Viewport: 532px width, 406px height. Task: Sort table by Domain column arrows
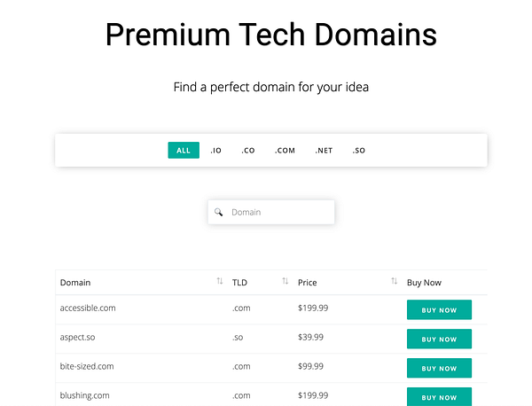[x=219, y=282]
